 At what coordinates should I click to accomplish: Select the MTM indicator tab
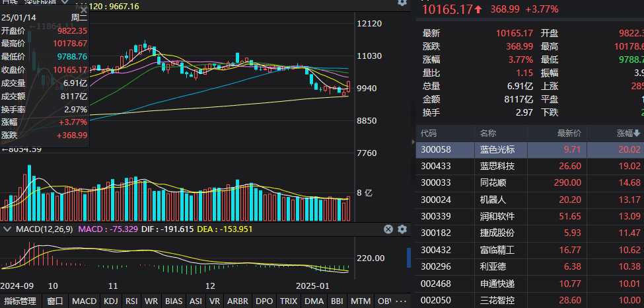click(361, 301)
